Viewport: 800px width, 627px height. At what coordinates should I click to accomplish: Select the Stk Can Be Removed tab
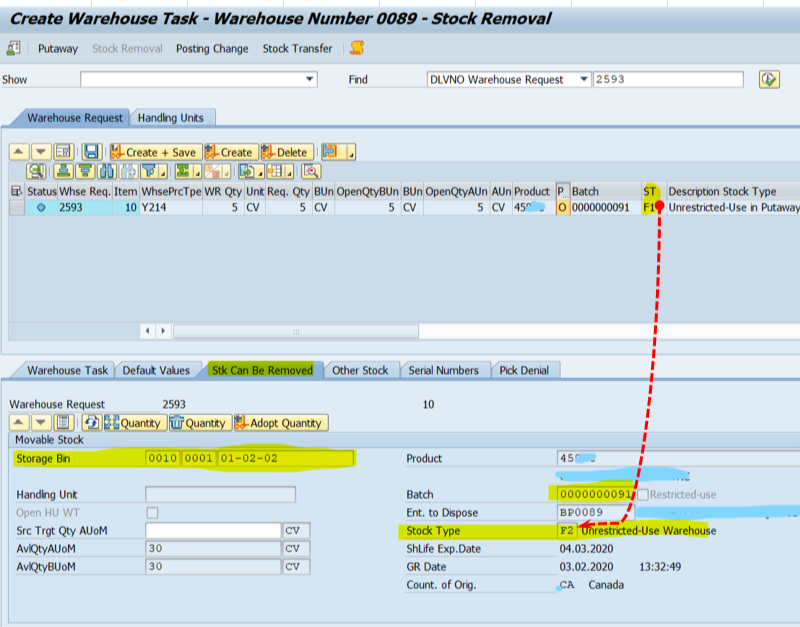click(x=262, y=370)
